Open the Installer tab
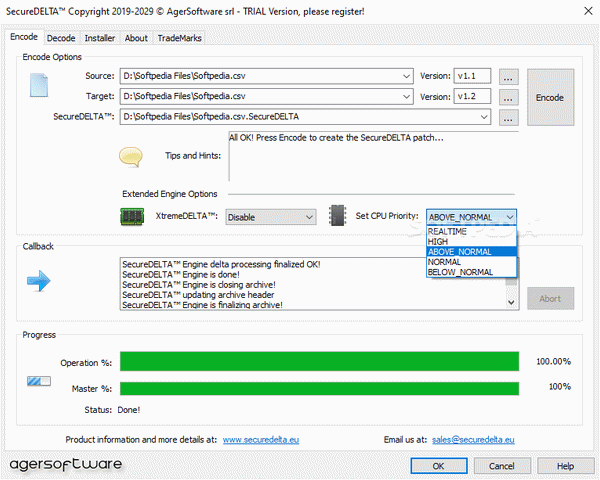Screen dimensions: 600x480 [99, 38]
